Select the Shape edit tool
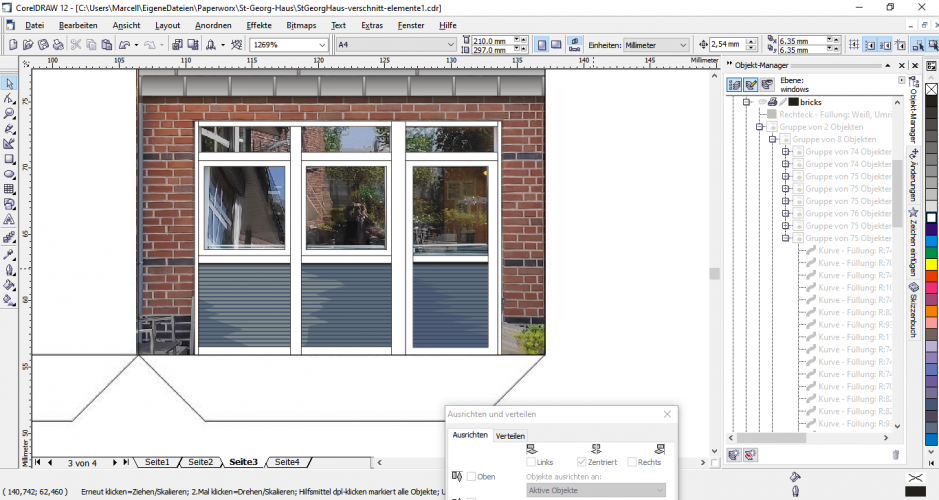 9,99
